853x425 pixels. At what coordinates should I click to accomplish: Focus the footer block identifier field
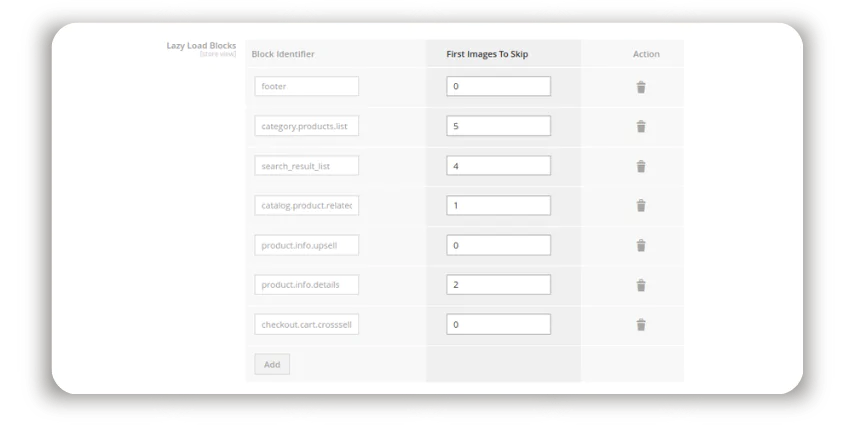pyautogui.click(x=306, y=87)
